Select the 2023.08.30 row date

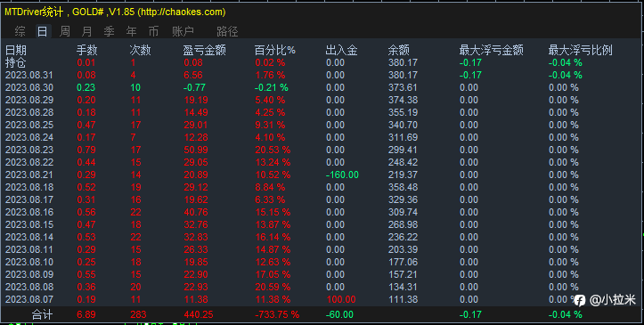pyautogui.click(x=29, y=87)
